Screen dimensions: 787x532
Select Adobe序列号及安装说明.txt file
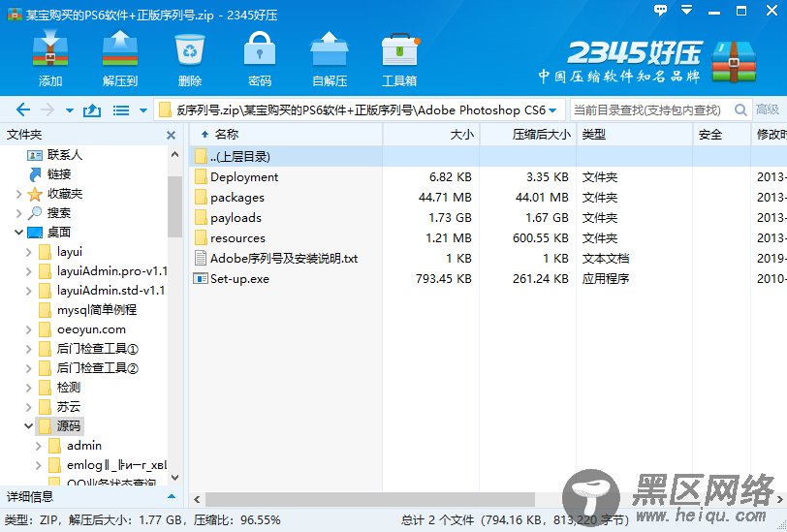point(284,259)
